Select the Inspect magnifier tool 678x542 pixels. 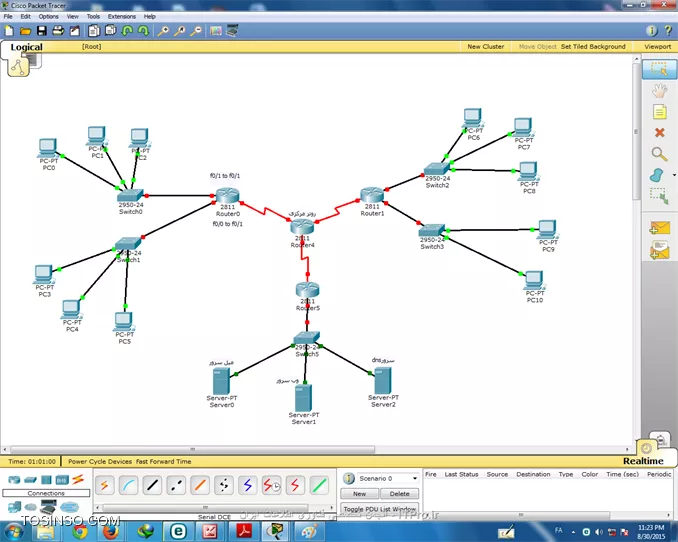point(659,154)
